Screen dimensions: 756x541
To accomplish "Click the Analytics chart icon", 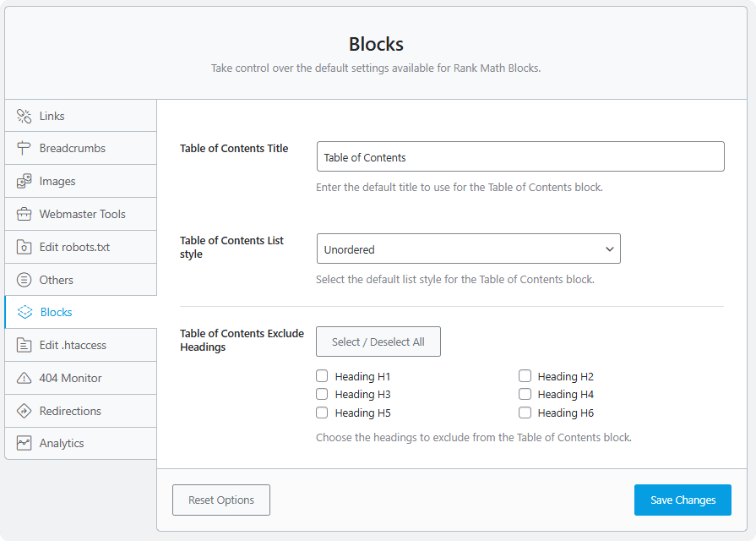I will pos(24,443).
